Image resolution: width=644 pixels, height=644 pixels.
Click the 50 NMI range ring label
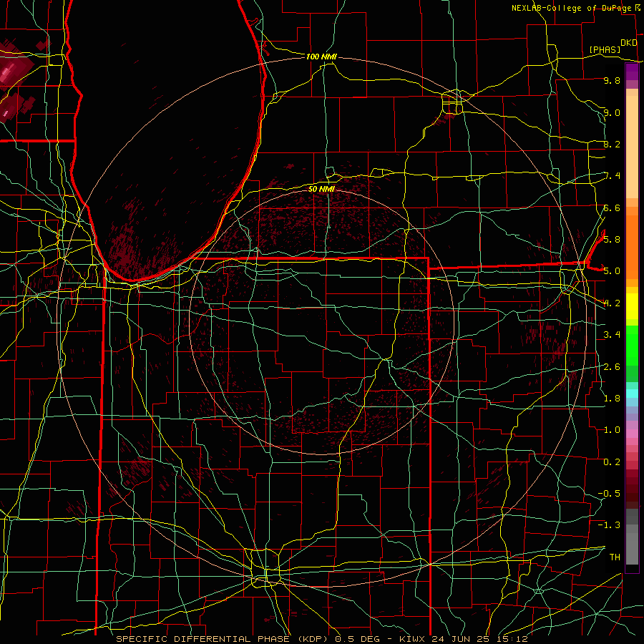click(x=321, y=189)
